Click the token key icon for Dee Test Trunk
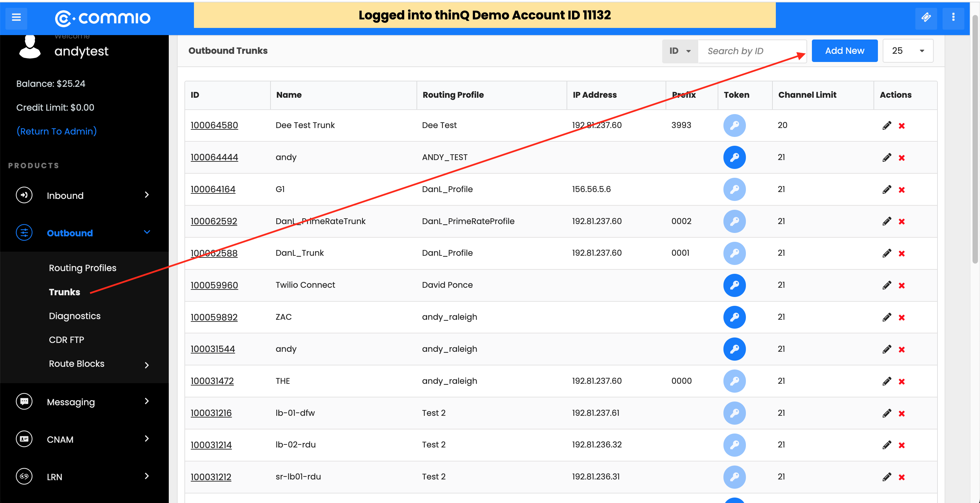 [x=735, y=125]
